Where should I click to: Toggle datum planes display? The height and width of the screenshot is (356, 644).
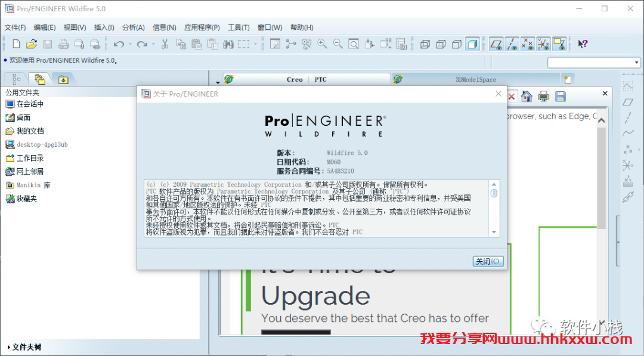(496, 44)
